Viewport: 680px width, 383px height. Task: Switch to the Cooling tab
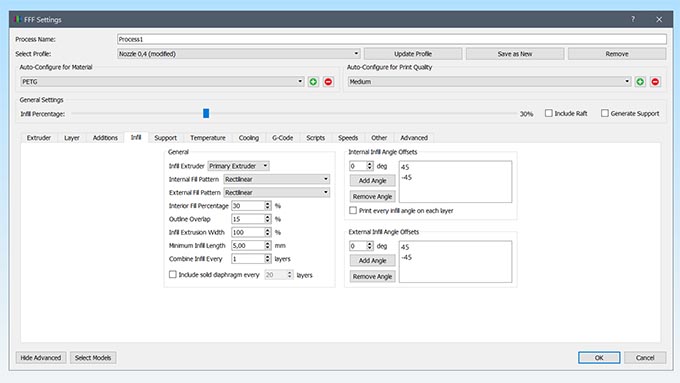tap(248, 137)
